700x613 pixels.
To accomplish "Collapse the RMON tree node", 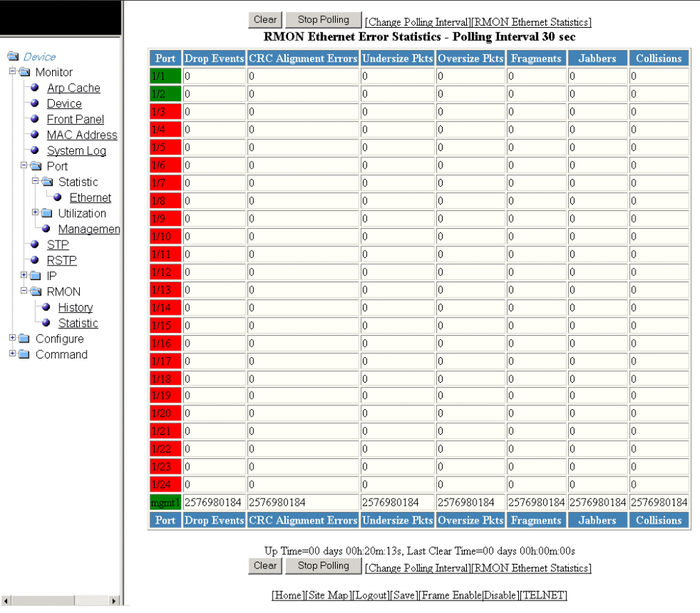I will click(x=24, y=291).
